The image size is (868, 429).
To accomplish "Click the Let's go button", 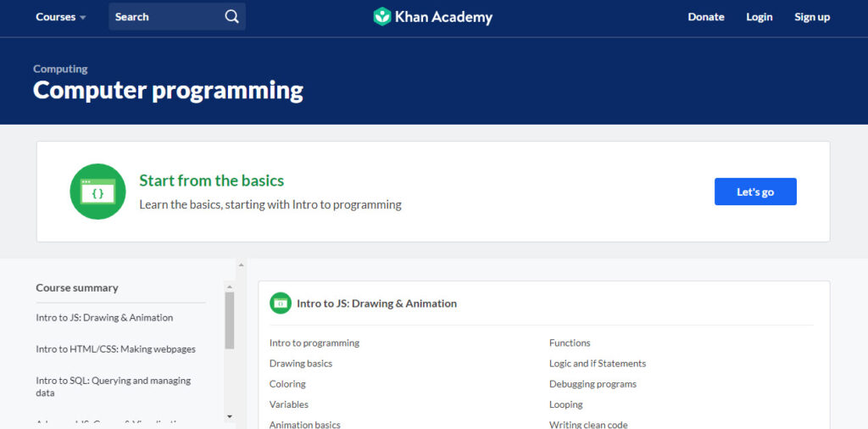I will 755,192.
